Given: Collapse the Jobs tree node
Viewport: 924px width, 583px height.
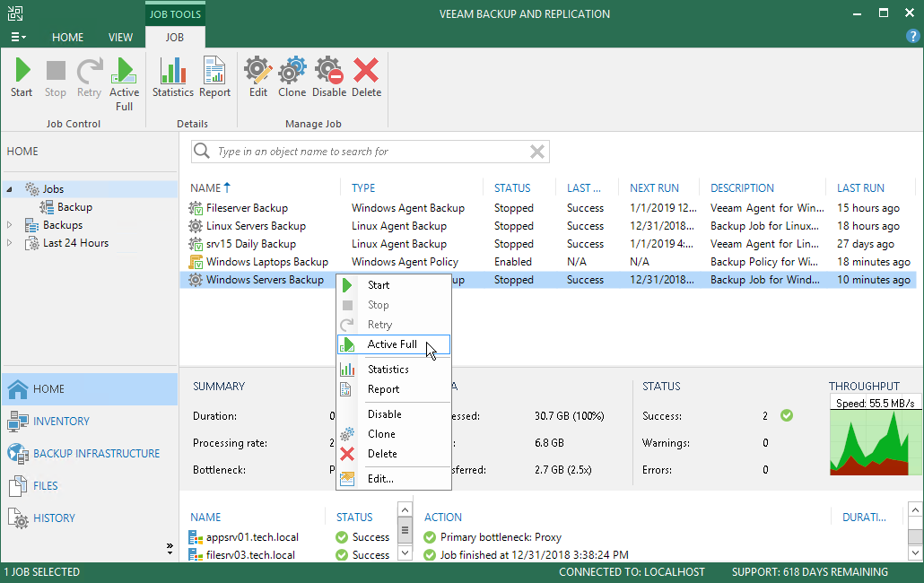Looking at the screenshot, I should [x=10, y=189].
